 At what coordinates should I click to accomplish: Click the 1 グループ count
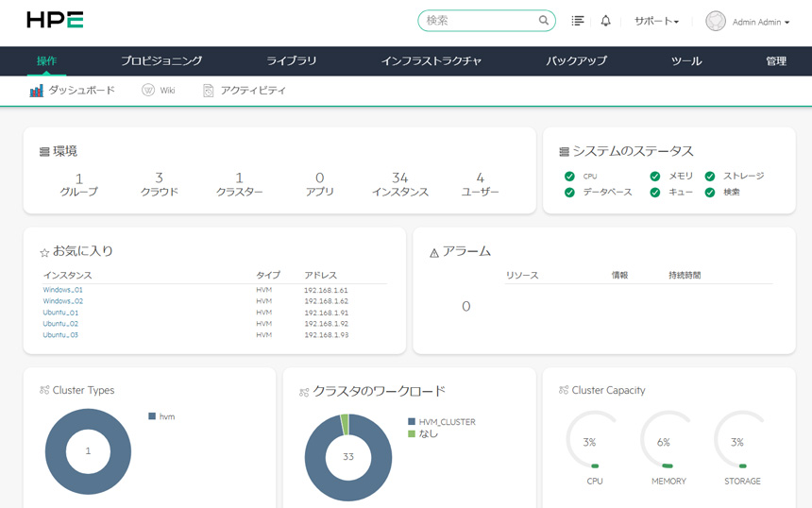(x=78, y=184)
